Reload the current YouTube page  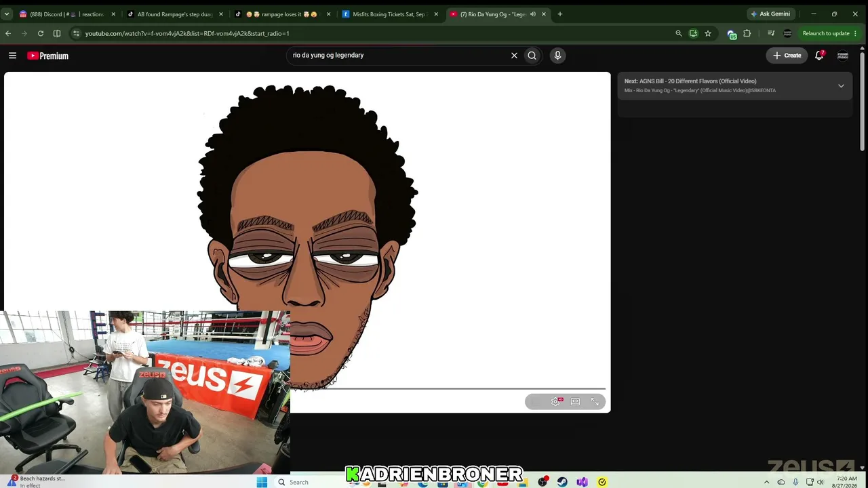(x=41, y=33)
